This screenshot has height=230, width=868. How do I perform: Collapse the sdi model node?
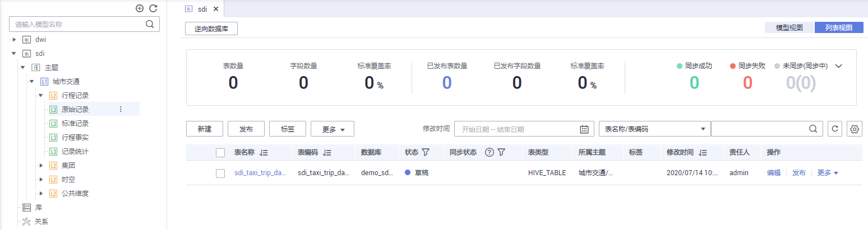[x=14, y=54]
